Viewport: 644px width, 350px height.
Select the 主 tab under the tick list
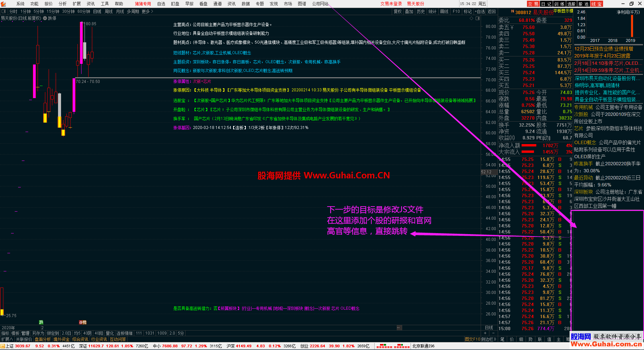point(558,339)
